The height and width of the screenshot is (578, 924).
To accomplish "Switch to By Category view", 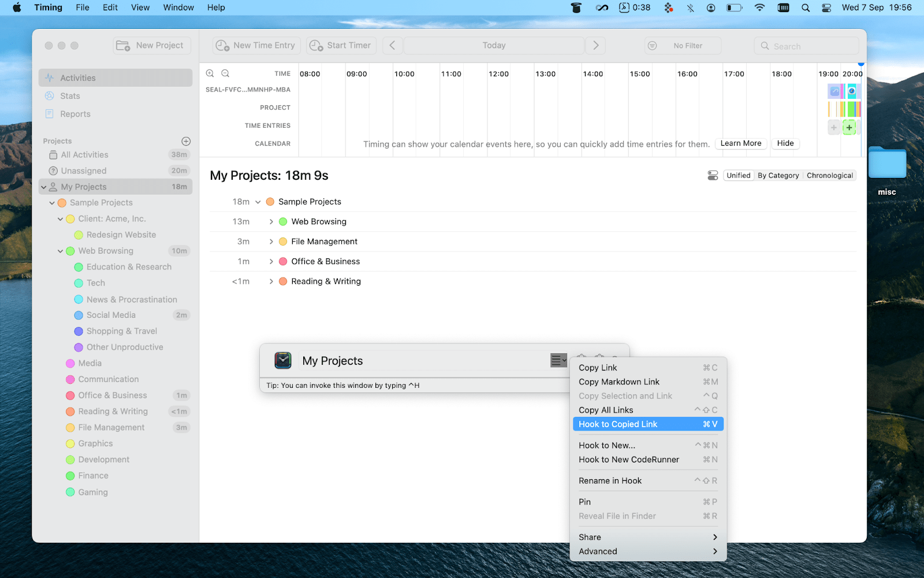I will pos(778,176).
